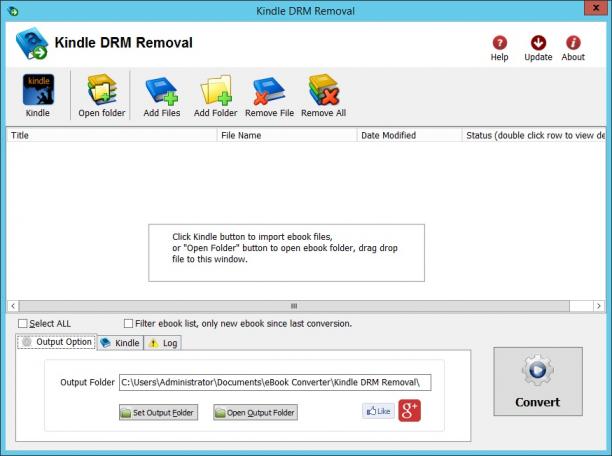Screen dimensions: 612x456
Task: Click into the Output Folder path field
Action: (x=275, y=382)
